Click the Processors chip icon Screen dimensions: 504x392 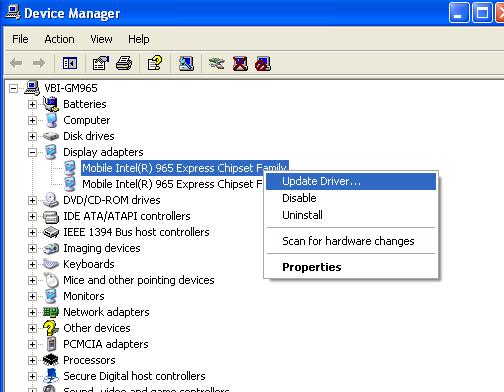[51, 360]
